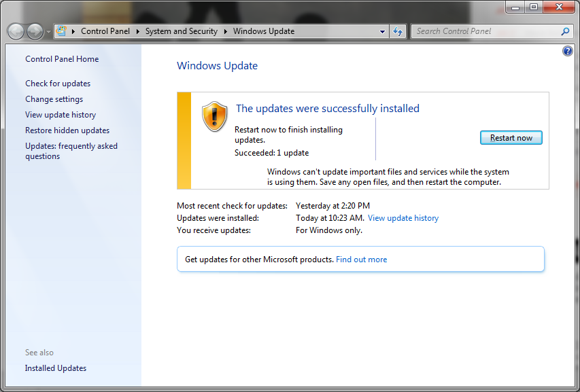The height and width of the screenshot is (392, 580).
Task: Select Windows Update in the breadcrumb
Action: (264, 31)
